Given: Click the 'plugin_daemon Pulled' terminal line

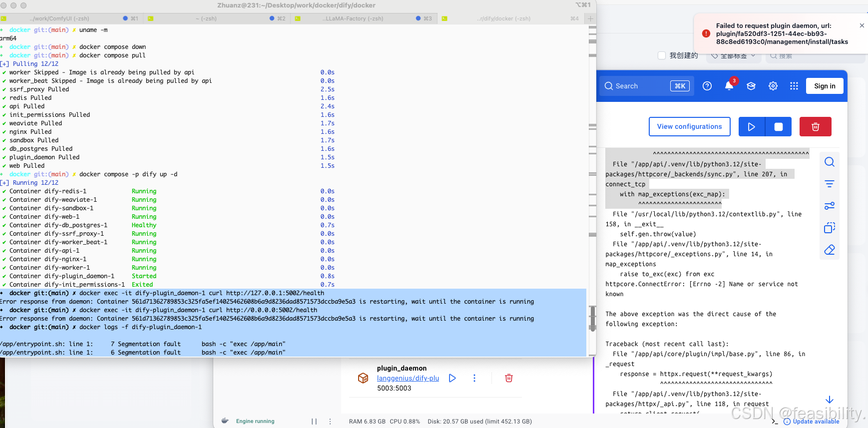Looking at the screenshot, I should (x=44, y=157).
